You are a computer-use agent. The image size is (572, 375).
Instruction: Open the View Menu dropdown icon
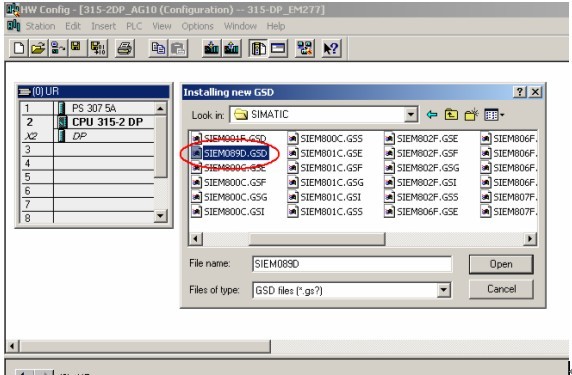494,115
